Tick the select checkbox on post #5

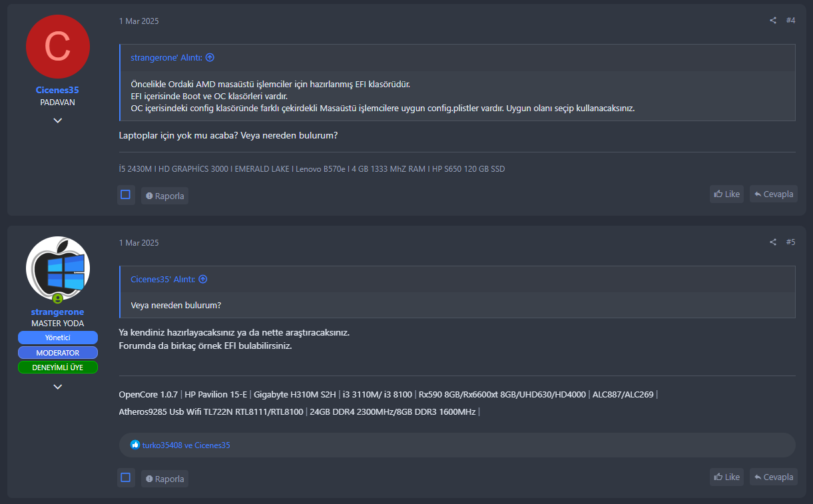pyautogui.click(x=125, y=477)
